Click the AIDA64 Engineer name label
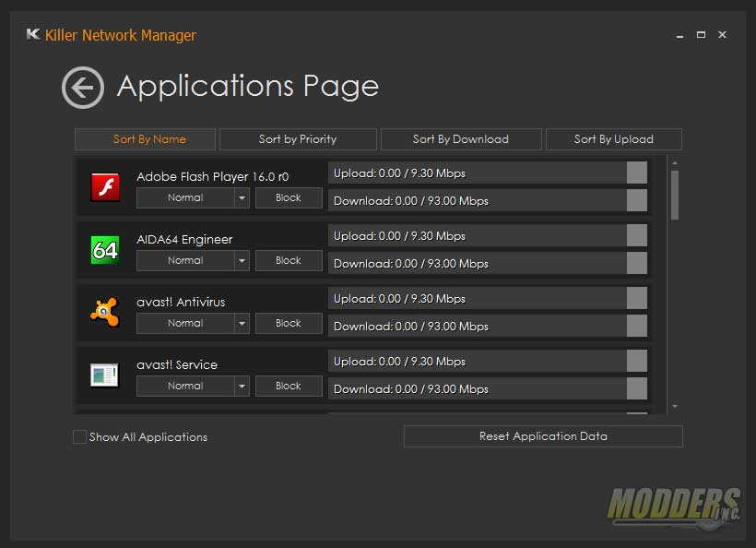Screen dimensions: 756x548 [184, 239]
